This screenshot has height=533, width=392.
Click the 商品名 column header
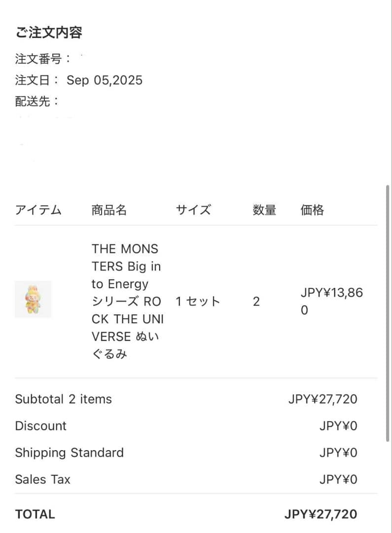coord(109,210)
